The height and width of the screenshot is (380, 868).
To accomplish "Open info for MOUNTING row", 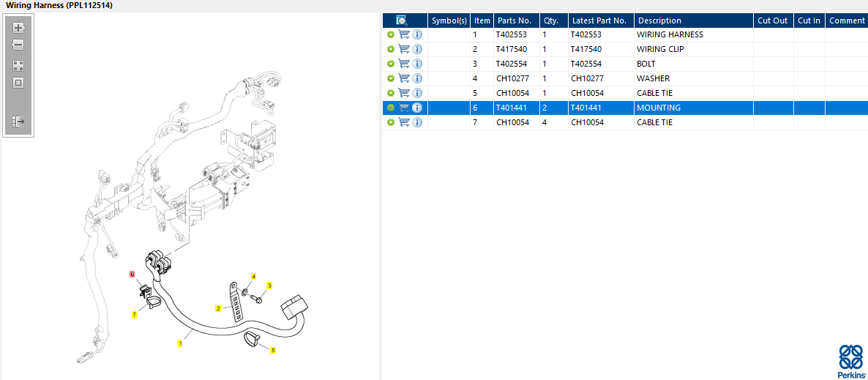I will (x=417, y=108).
